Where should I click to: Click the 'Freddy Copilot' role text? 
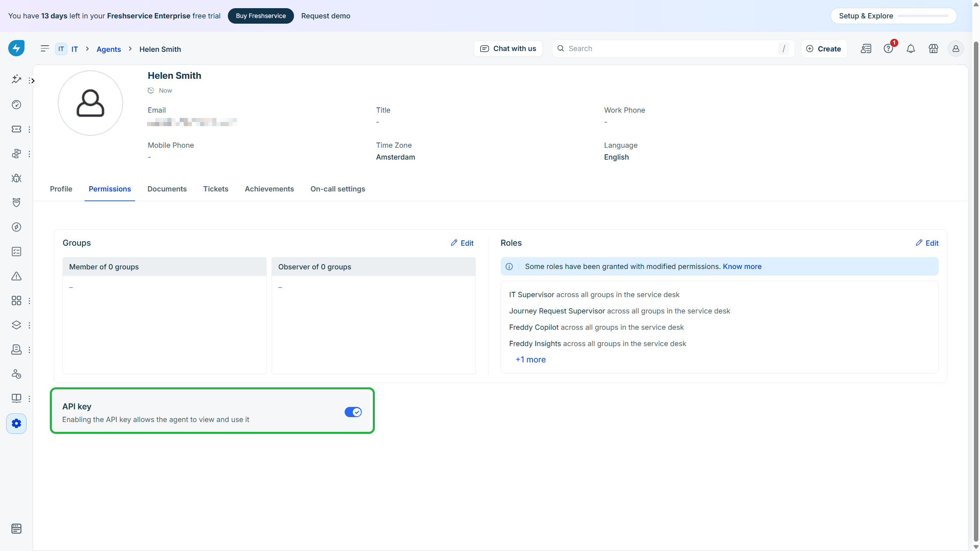[534, 327]
